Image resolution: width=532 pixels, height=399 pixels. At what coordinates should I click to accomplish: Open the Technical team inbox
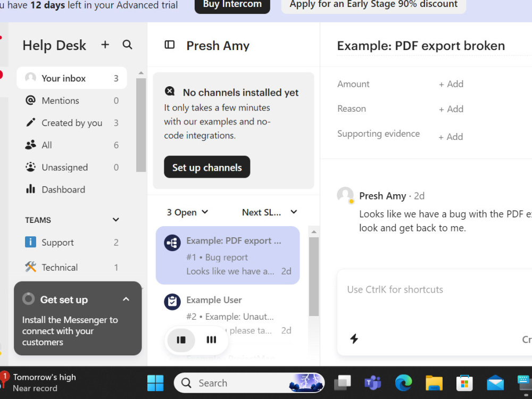tap(72, 268)
